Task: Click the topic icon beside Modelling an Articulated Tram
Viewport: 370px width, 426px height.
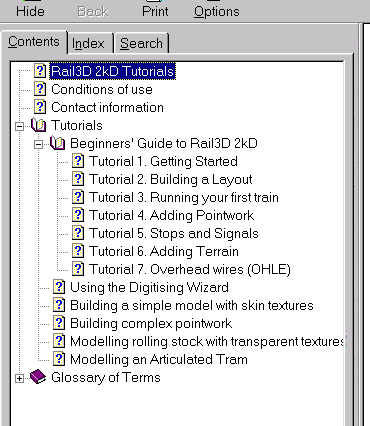Action: point(59,359)
